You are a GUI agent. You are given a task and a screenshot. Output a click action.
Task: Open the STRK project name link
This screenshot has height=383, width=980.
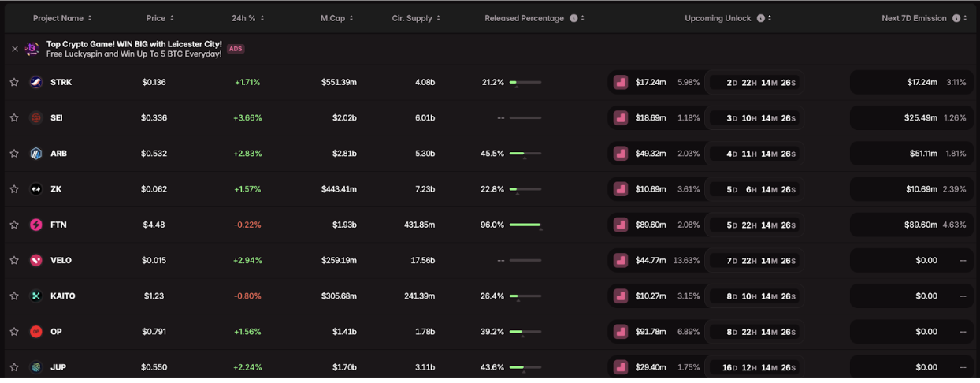[61, 82]
